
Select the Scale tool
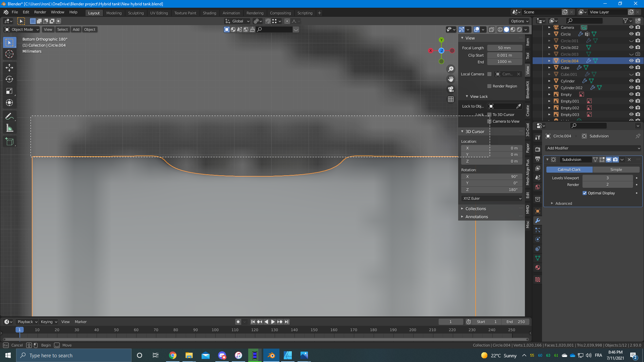coord(9,91)
